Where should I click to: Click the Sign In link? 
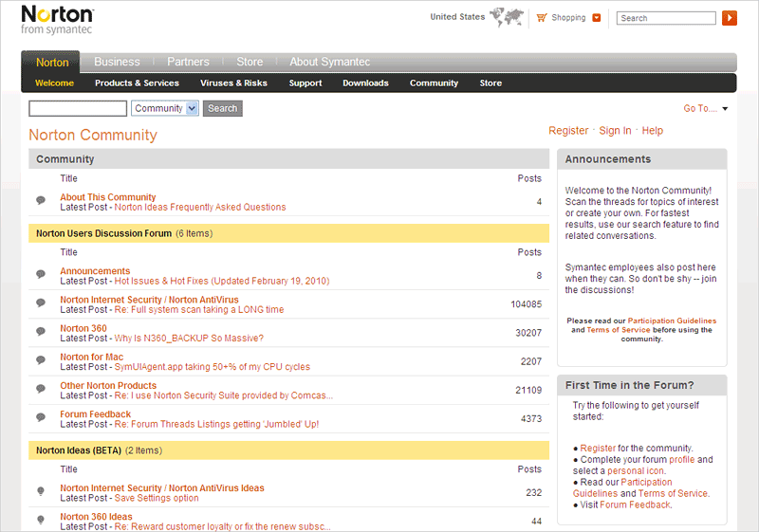pos(615,131)
